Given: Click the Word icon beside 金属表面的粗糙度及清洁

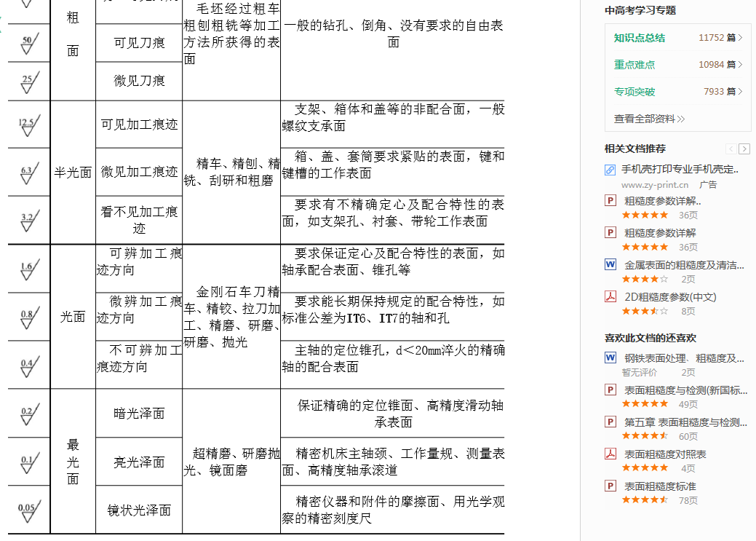Looking at the screenshot, I should click(x=610, y=265).
